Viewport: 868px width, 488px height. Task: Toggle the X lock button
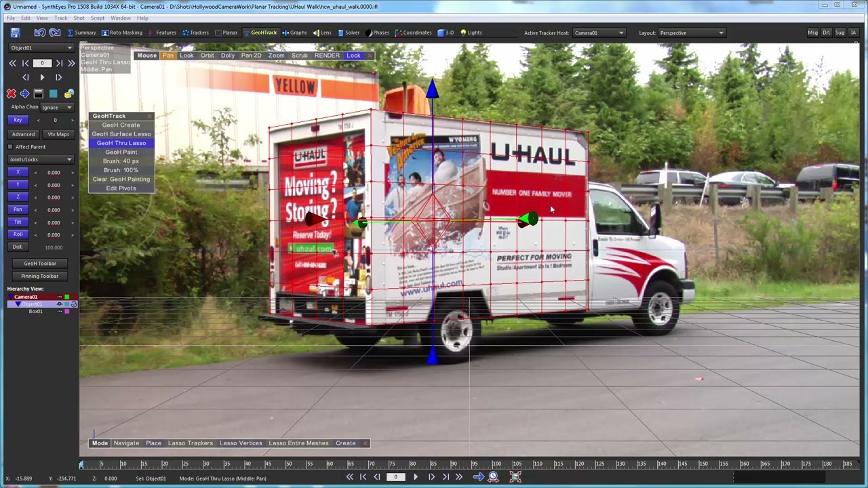(18, 172)
